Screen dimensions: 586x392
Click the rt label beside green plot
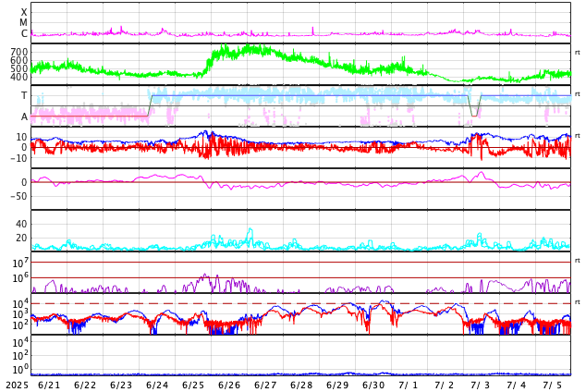pyautogui.click(x=577, y=53)
